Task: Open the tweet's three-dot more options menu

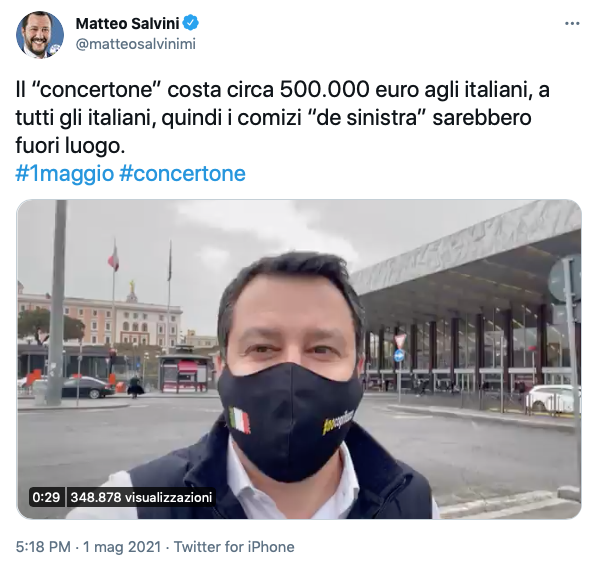Action: (x=572, y=24)
